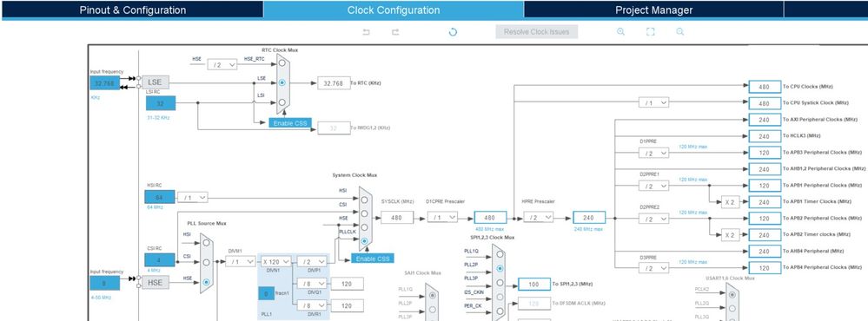
Task: Select HSI in the System Clock Mux
Action: click(x=364, y=200)
